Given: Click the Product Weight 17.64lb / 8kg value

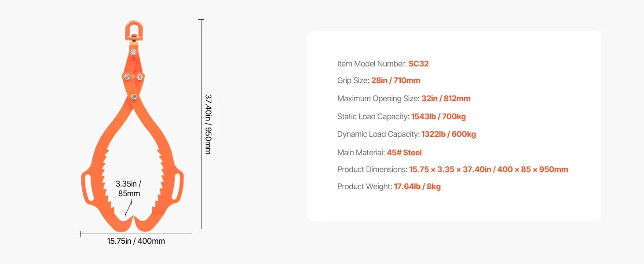Looking at the screenshot, I should pos(417,187).
